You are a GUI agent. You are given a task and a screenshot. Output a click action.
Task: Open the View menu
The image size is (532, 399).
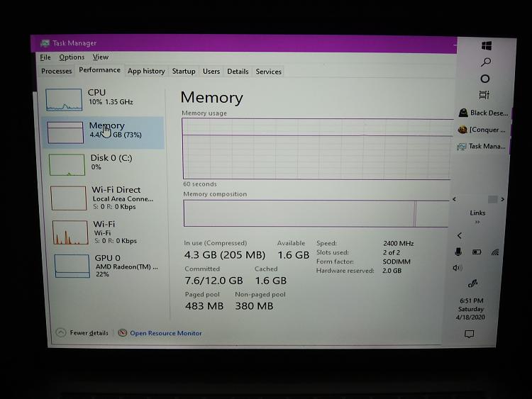pyautogui.click(x=101, y=57)
